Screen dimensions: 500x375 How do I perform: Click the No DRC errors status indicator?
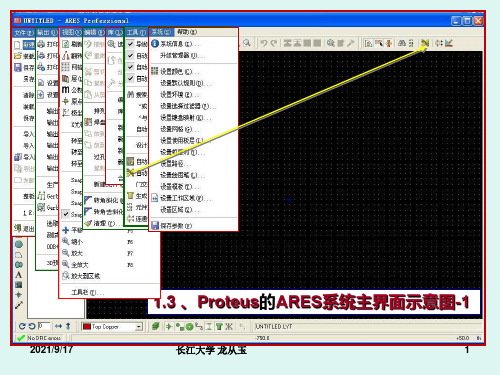[x=40, y=338]
